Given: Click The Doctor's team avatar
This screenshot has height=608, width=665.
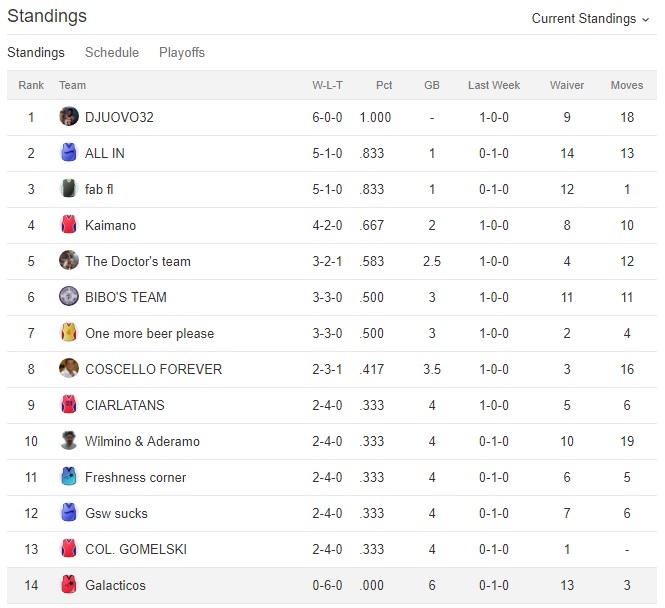Looking at the screenshot, I should 69,261.
